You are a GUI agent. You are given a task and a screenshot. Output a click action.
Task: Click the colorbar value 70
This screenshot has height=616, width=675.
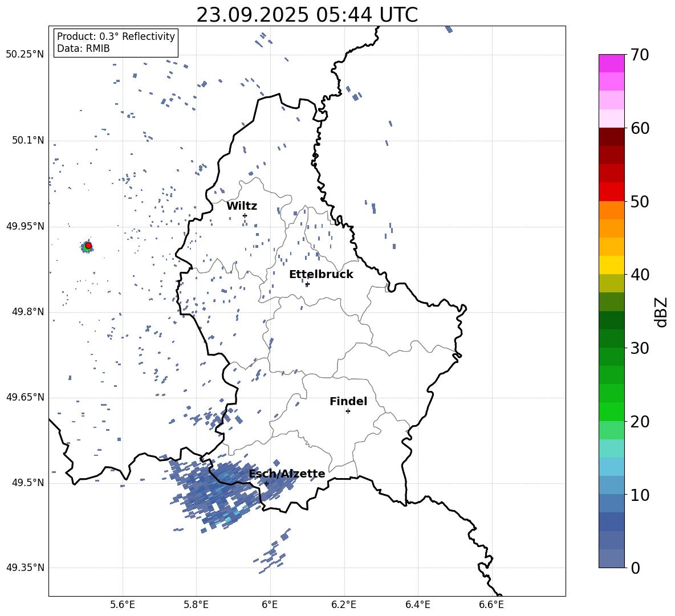[640, 55]
